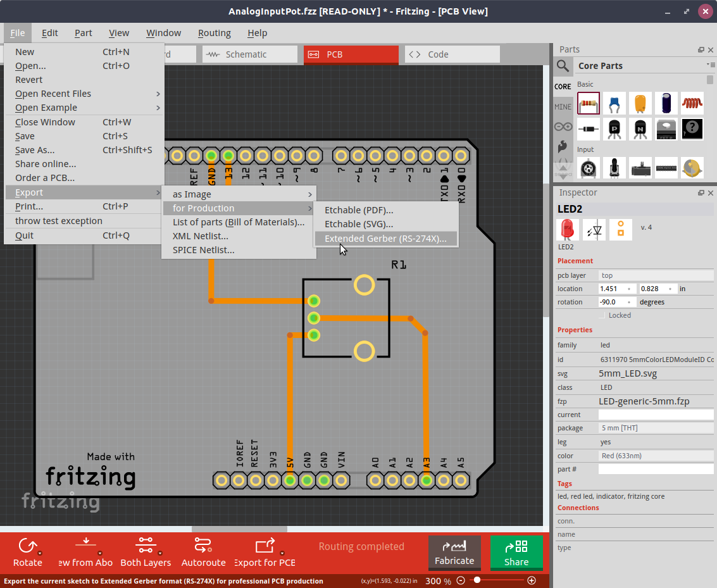Image resolution: width=717 pixels, height=588 pixels.
Task: Click the Export for PCB toolbar icon
Action: [265, 545]
